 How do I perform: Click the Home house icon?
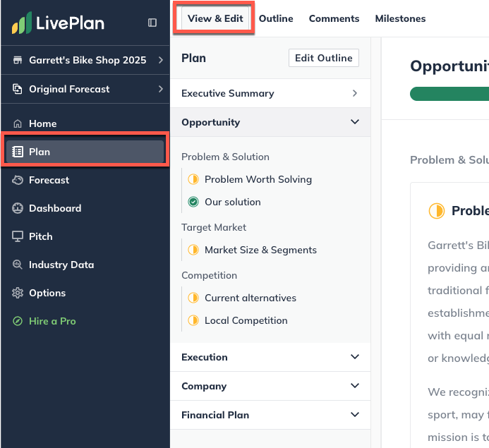[18, 123]
